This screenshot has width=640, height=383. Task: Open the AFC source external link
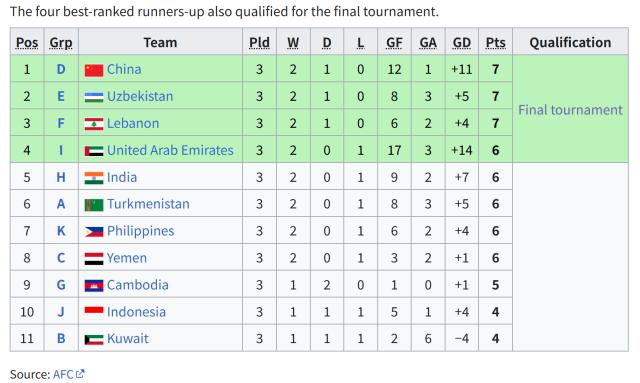pyautogui.click(x=69, y=374)
